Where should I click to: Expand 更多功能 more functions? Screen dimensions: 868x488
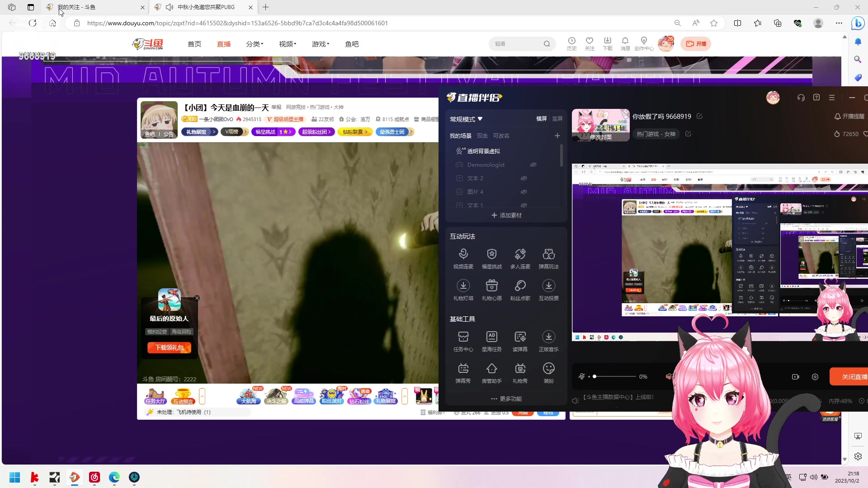coord(506,399)
